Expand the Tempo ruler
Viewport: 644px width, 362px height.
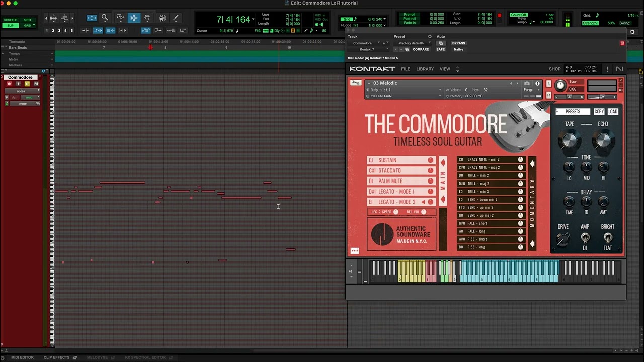click(x=3, y=53)
